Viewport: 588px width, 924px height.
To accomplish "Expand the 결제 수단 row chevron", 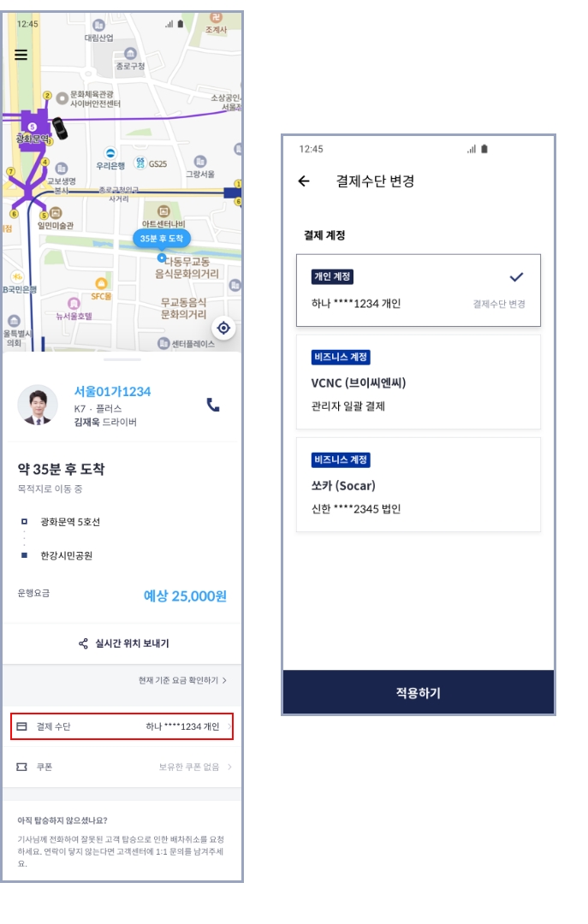I will [229, 726].
